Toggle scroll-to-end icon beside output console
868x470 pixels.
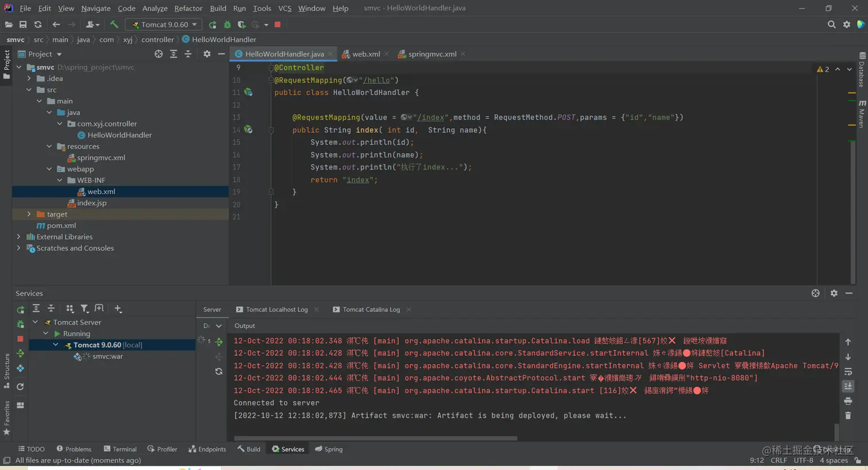click(848, 386)
